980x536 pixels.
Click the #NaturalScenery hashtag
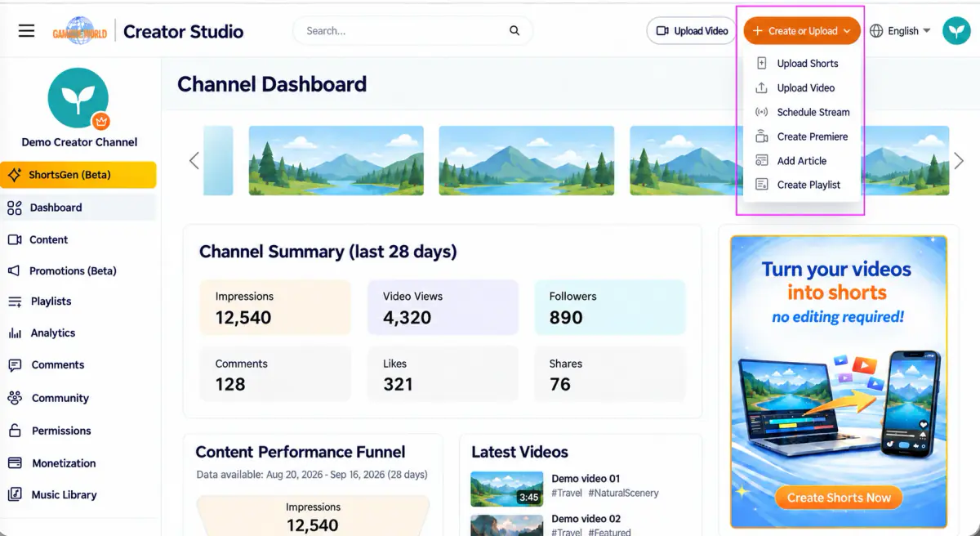point(623,494)
